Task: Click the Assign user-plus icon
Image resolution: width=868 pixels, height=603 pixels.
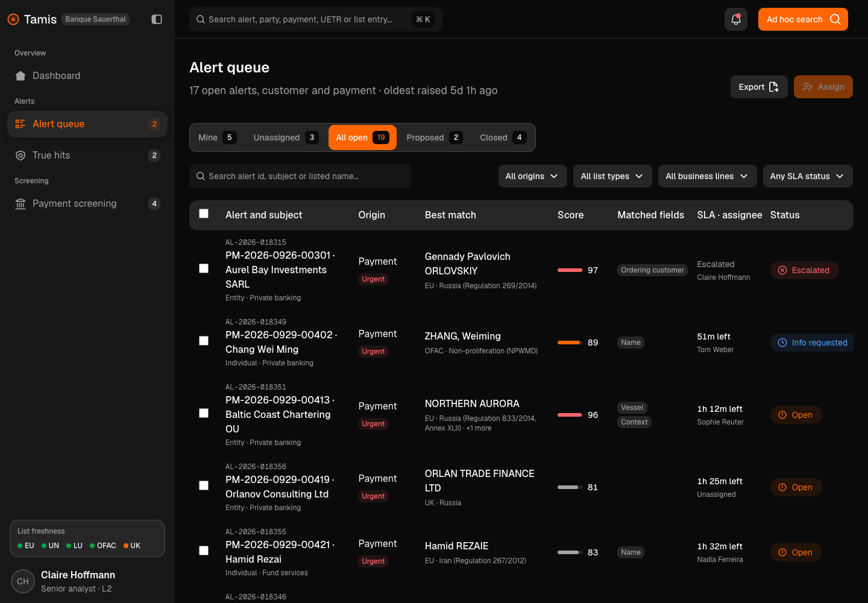Action: 808,87
